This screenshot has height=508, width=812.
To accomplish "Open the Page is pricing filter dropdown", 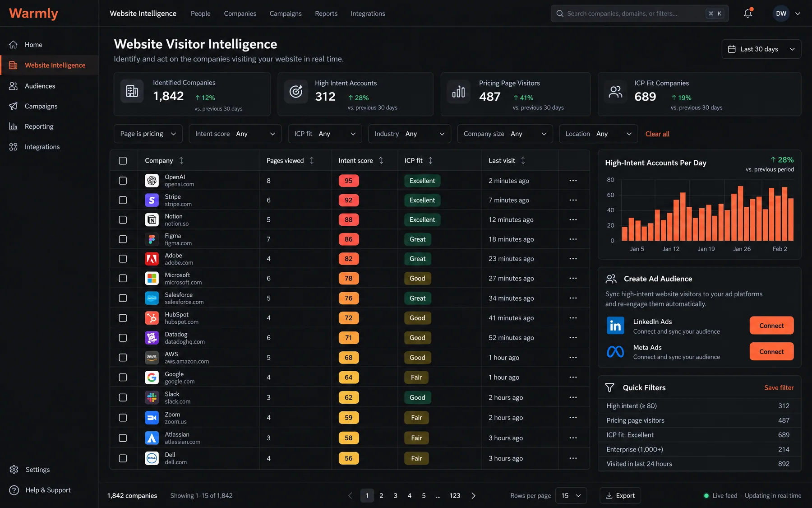I will coord(148,134).
